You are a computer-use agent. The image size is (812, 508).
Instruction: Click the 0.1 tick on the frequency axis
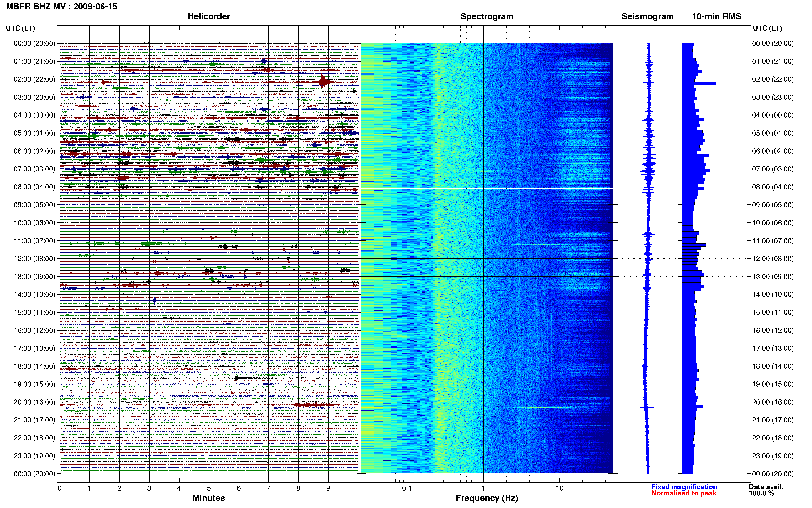(407, 488)
